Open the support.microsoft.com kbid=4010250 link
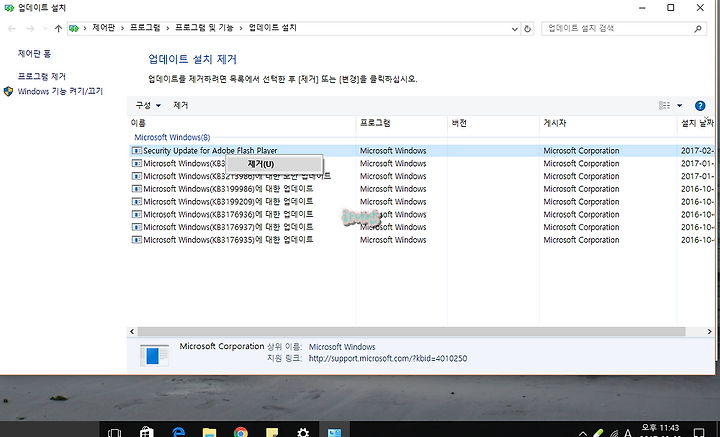 pyautogui.click(x=388, y=359)
